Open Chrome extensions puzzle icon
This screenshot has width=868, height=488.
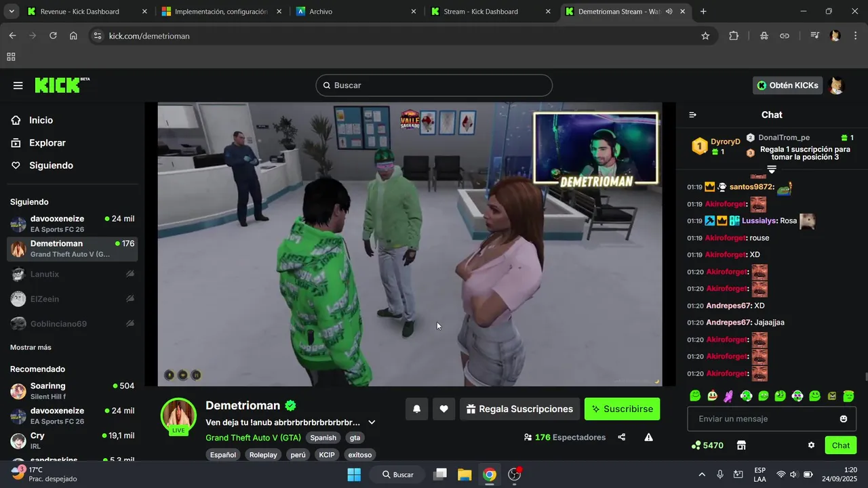pos(734,36)
